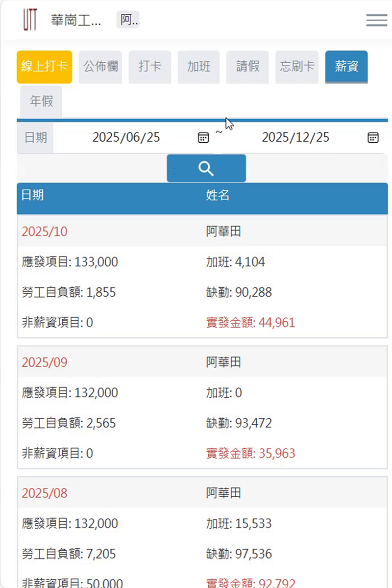This screenshot has height=588, width=392.
Task: Click 勞工自負額: 7,205 value
Action: (69, 554)
